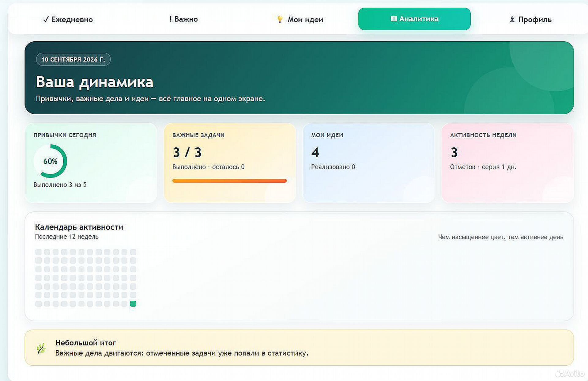Click the green active day calendar cell
The height and width of the screenshot is (381, 588).
[x=133, y=304]
